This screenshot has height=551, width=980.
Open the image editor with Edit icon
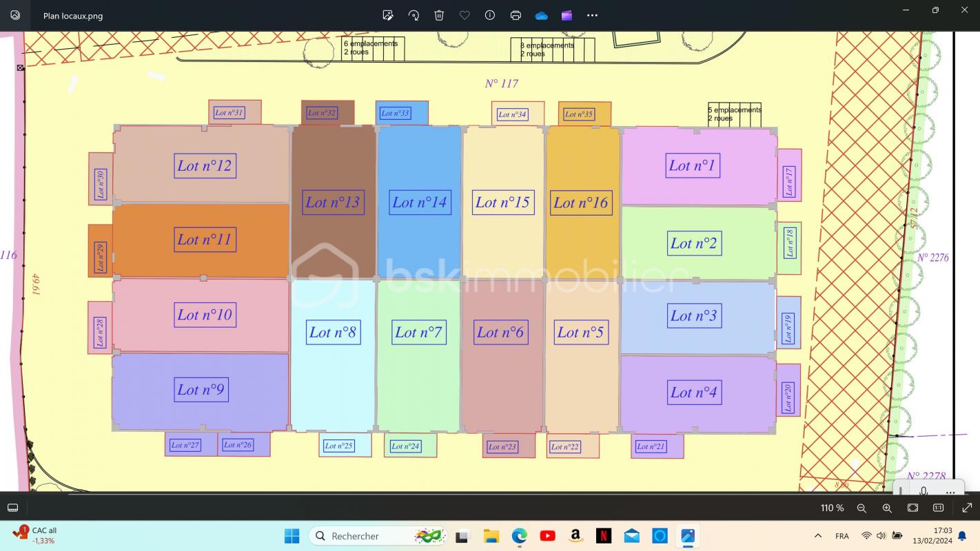tap(388, 15)
